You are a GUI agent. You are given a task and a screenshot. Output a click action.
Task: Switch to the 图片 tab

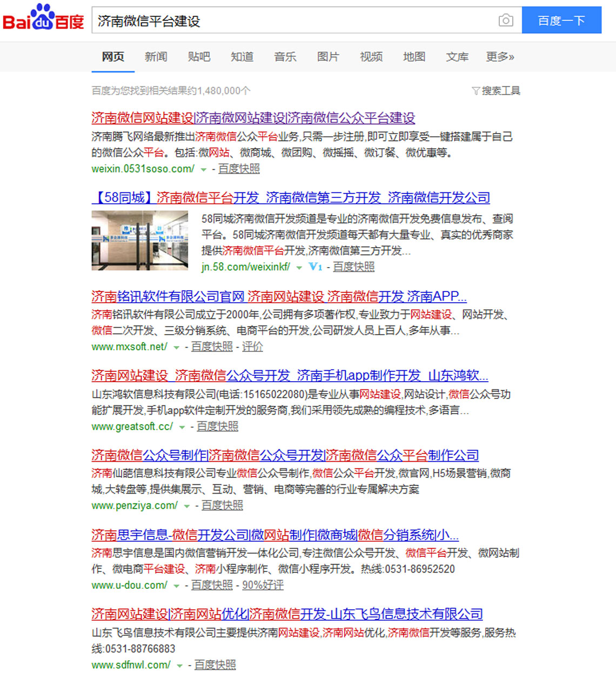pyautogui.click(x=328, y=57)
